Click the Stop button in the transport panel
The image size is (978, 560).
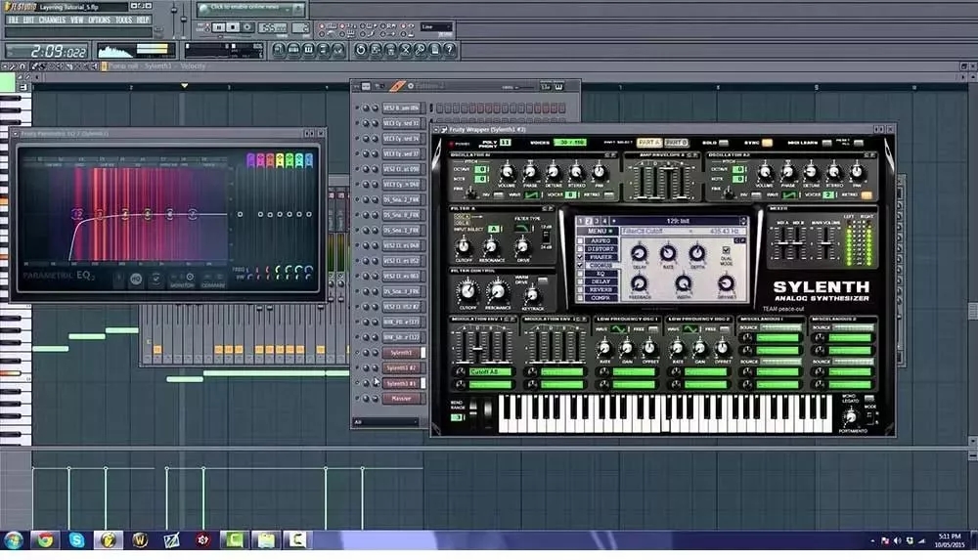tap(234, 27)
